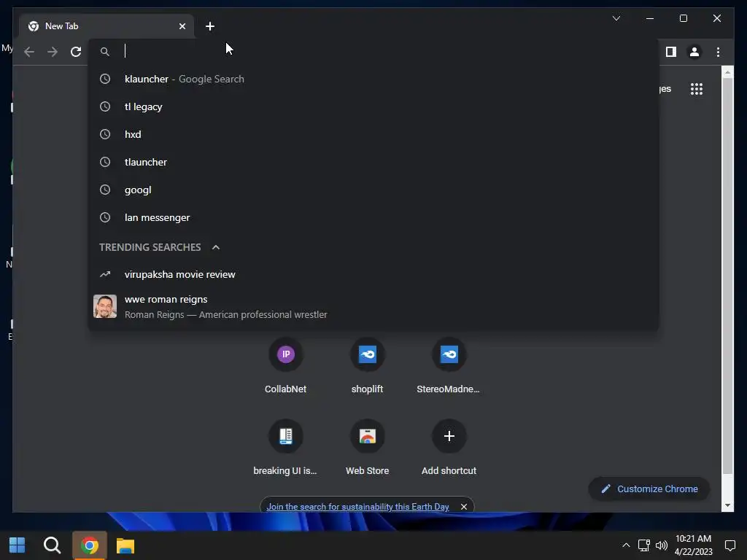Open the volume tray icon

(661, 545)
